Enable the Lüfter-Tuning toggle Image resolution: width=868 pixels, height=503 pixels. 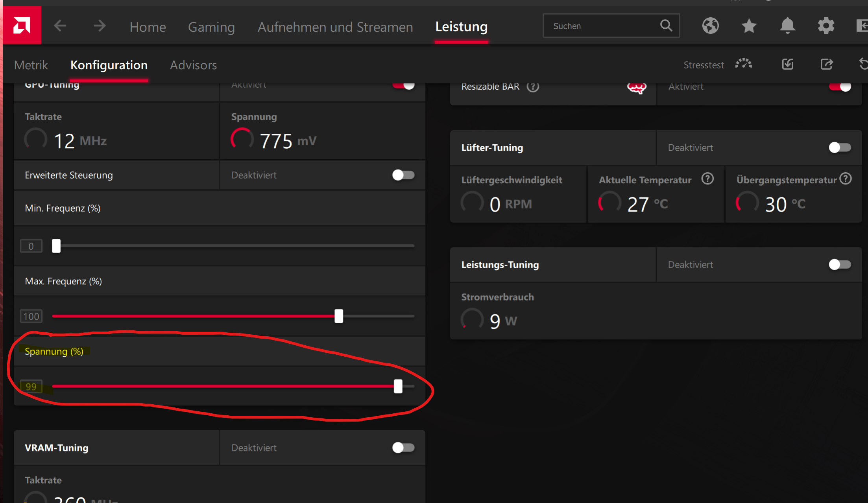pyautogui.click(x=840, y=147)
